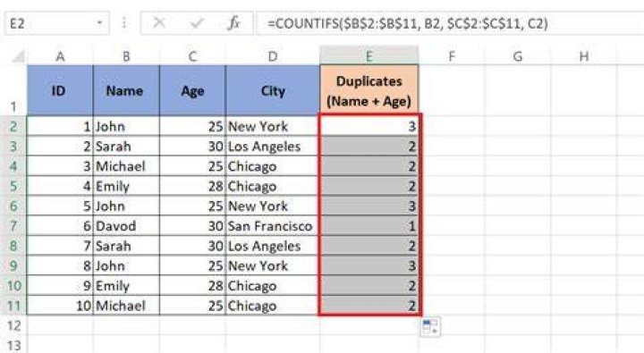Click the Enter checkmark icon in formula bar

[197, 23]
